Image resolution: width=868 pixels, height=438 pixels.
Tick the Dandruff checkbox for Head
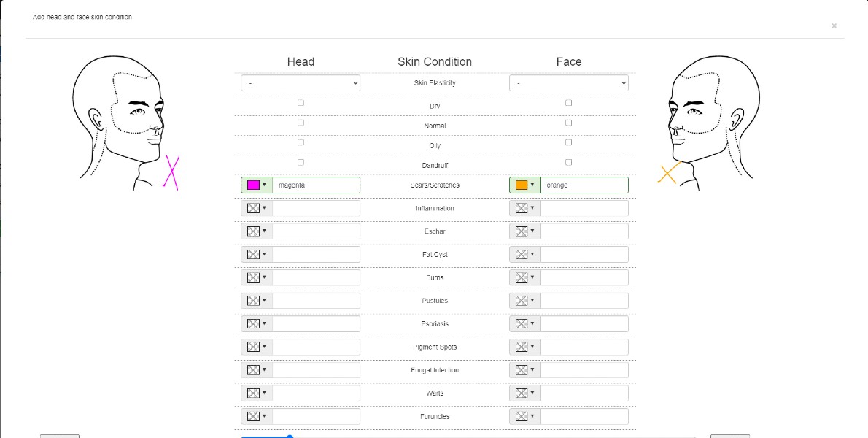(301, 162)
